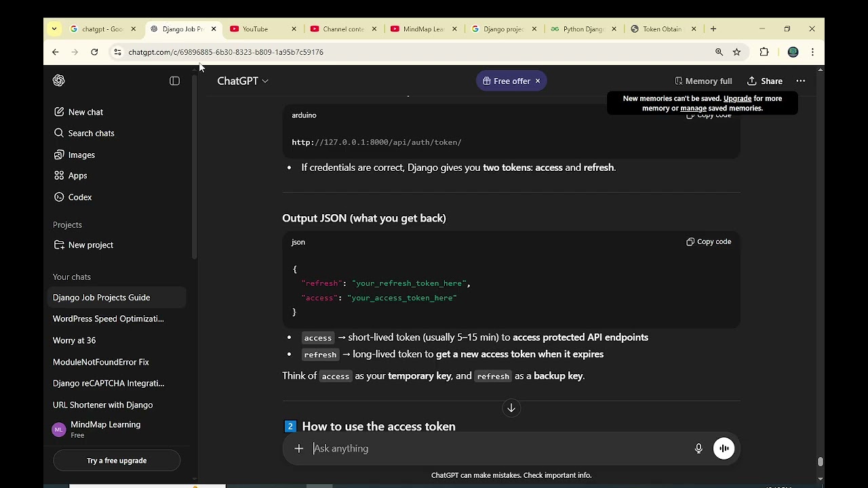Viewport: 868px width, 488px height.
Task: Click the token URL text in code block
Action: coord(376,142)
